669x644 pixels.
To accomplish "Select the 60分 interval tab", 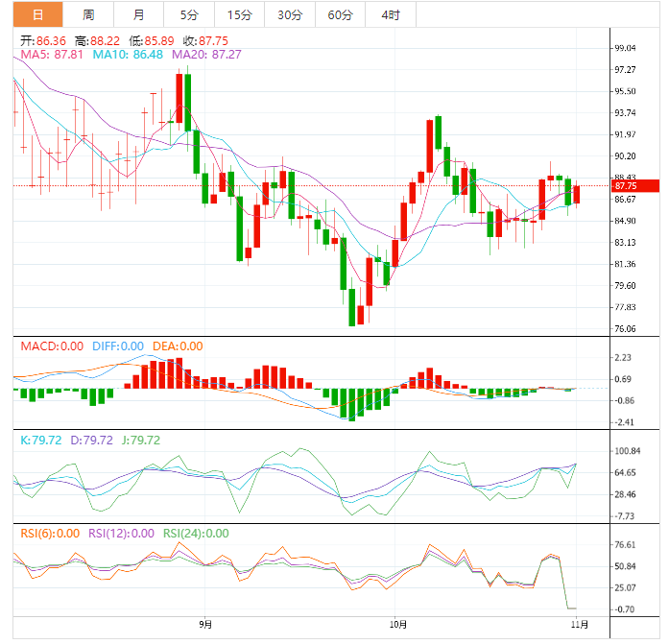I will pyautogui.click(x=340, y=14).
